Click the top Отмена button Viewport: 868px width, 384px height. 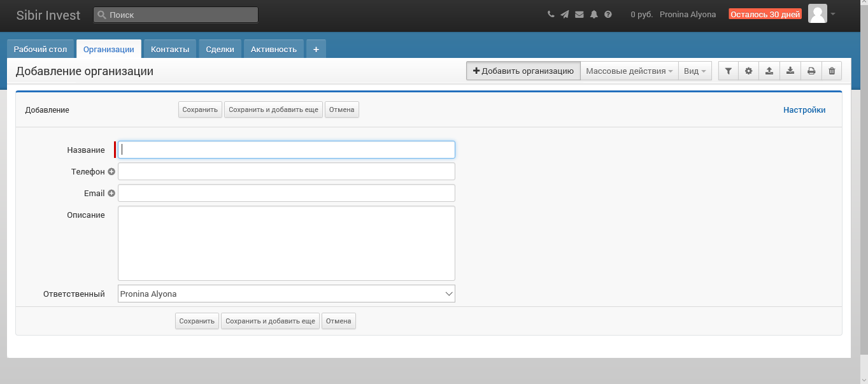(342, 110)
